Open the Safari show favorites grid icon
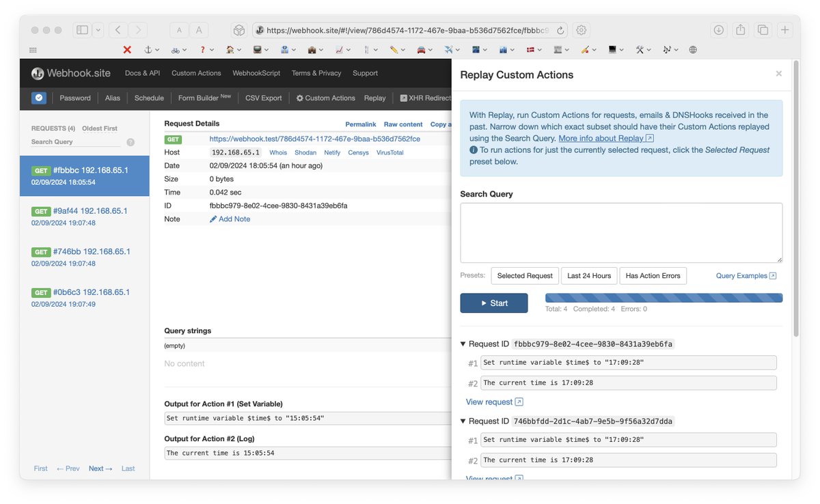Image resolution: width=820 pixels, height=504 pixels. [x=33, y=50]
